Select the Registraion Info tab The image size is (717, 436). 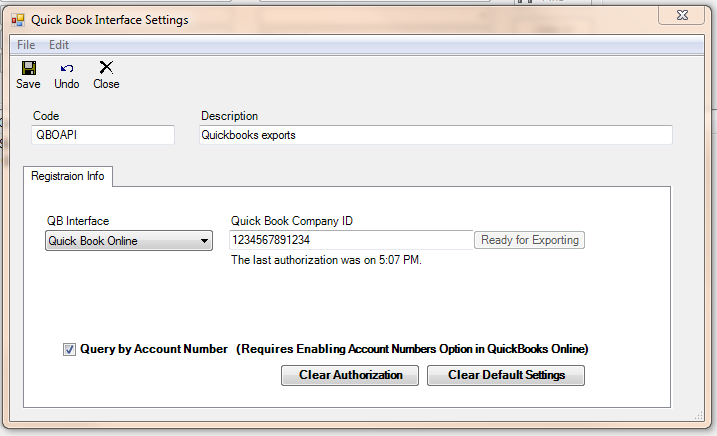point(68,176)
